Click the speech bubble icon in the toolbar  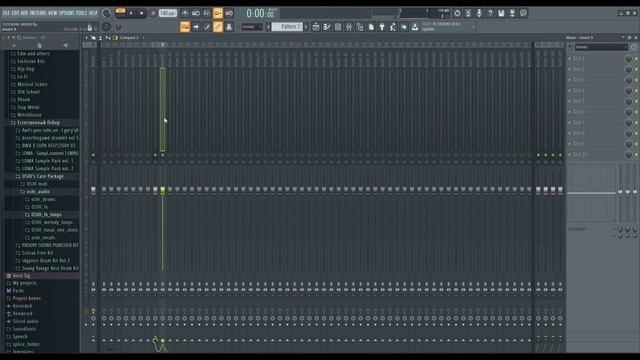coord(523,13)
